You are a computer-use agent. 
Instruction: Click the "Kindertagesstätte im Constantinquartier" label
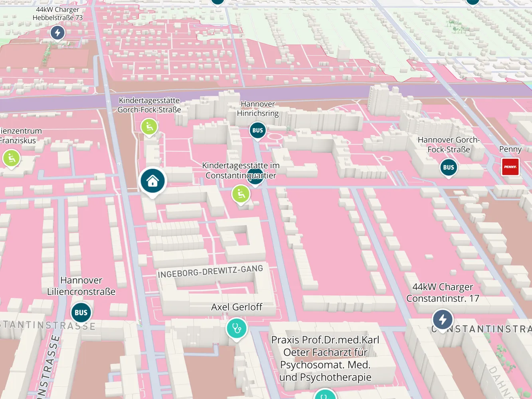click(241, 170)
